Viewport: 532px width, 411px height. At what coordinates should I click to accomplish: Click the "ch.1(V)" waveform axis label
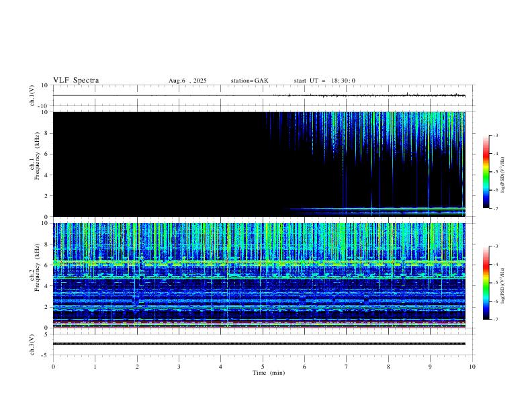[x=32, y=95]
